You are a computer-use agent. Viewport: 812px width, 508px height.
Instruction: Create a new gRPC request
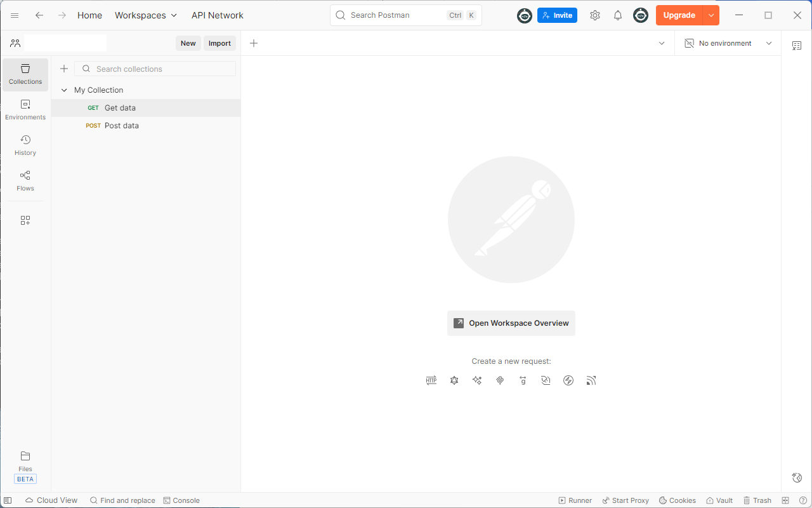point(523,380)
